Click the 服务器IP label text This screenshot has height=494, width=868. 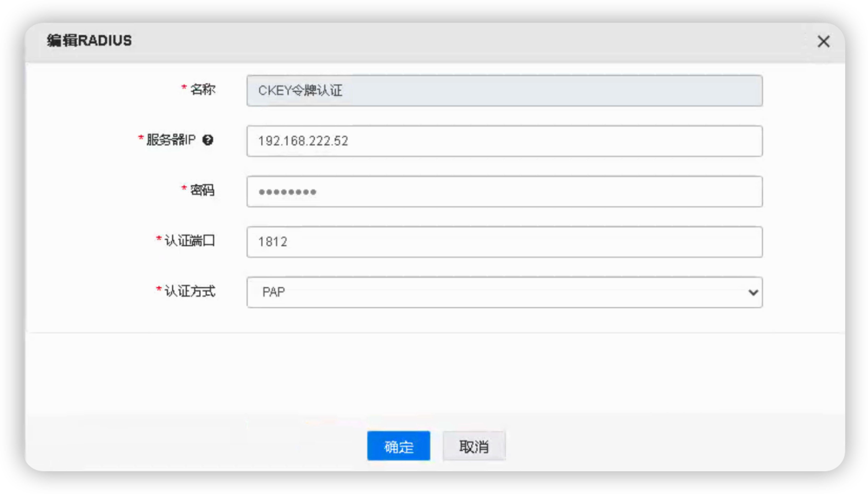point(171,140)
